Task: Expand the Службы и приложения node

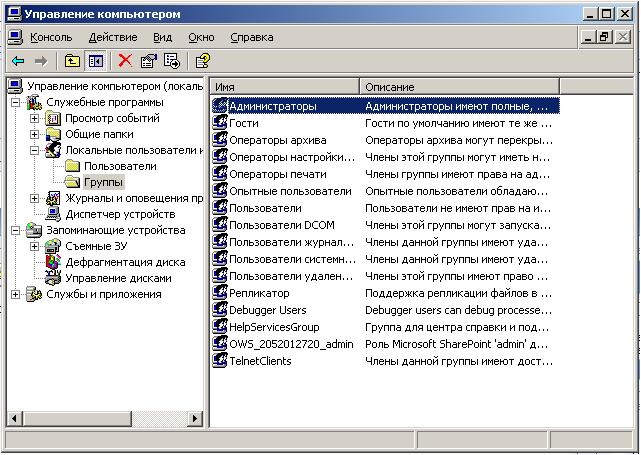Action: point(16,294)
